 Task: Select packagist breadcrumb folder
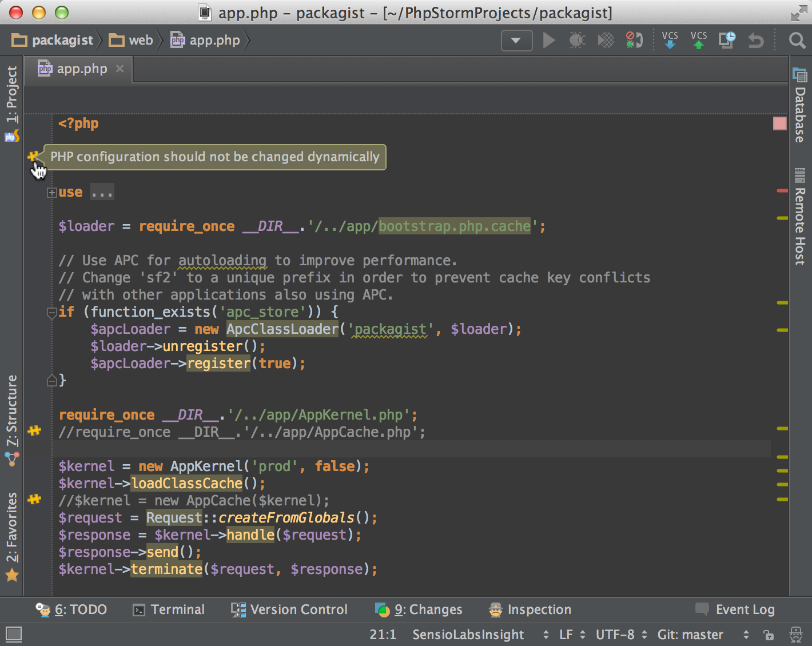53,40
